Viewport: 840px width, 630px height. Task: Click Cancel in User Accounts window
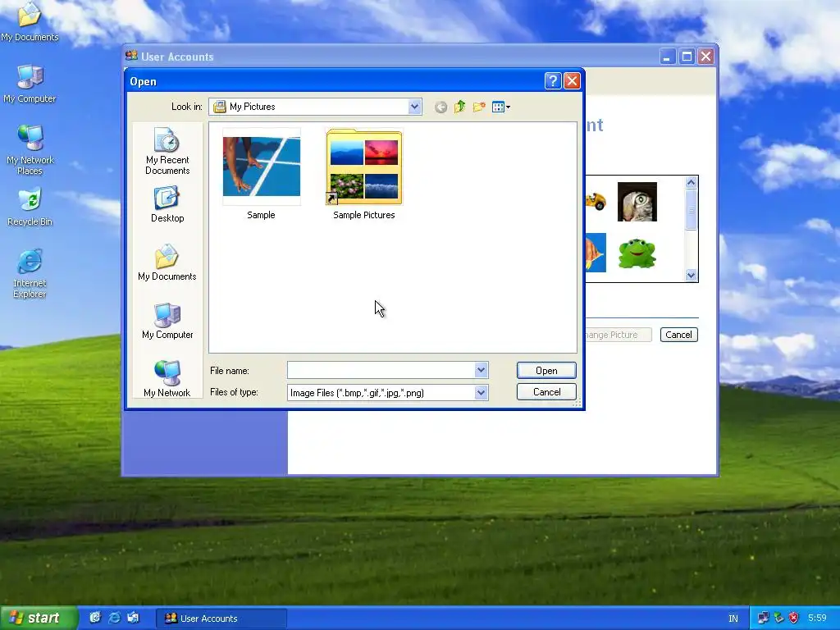678,335
